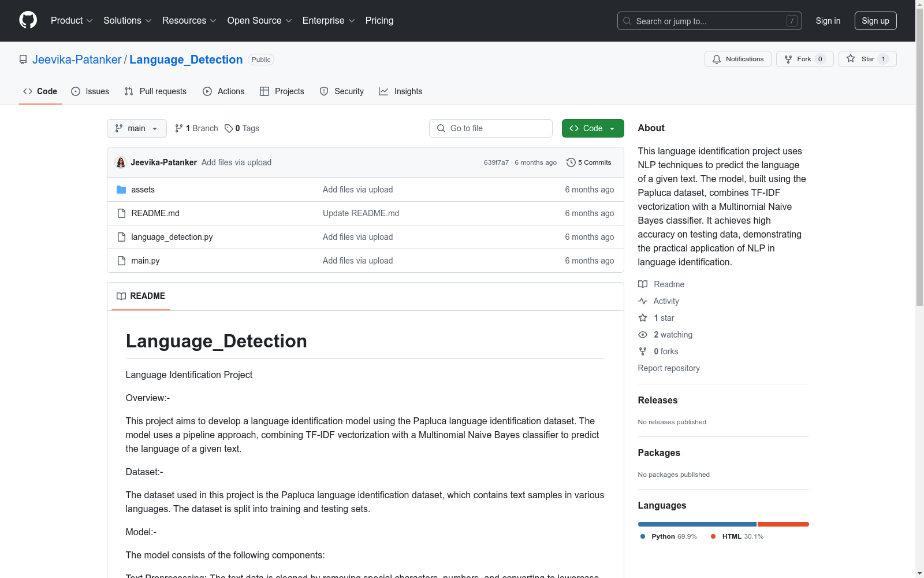Open the README.md file
This screenshot has height=578, width=924.
point(155,213)
